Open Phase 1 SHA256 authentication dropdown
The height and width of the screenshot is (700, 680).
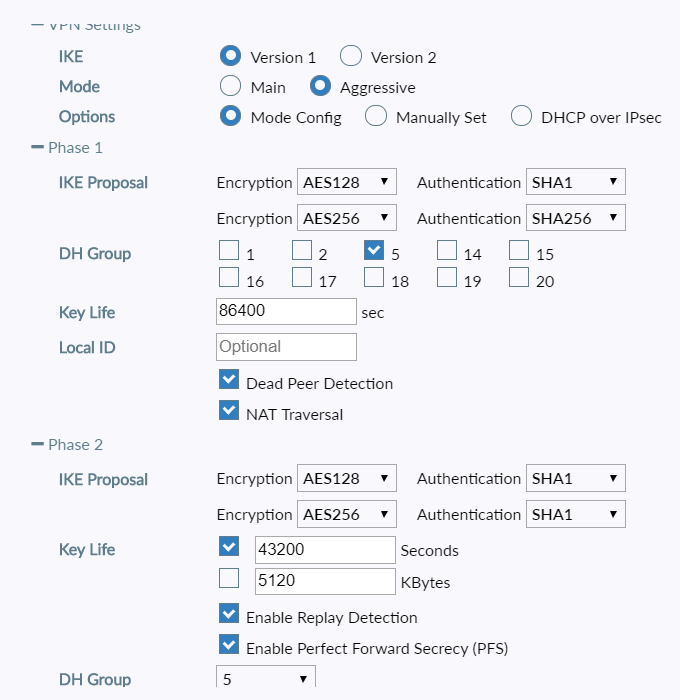point(576,218)
